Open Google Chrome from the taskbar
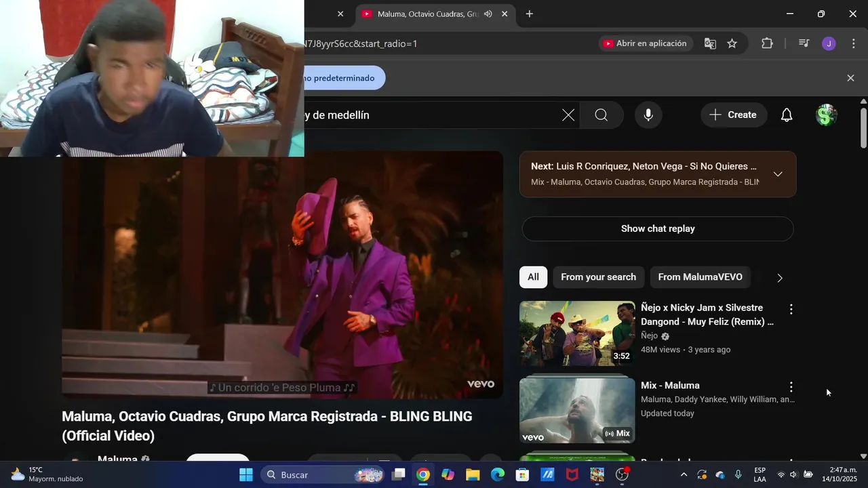The height and width of the screenshot is (488, 868). (x=423, y=474)
